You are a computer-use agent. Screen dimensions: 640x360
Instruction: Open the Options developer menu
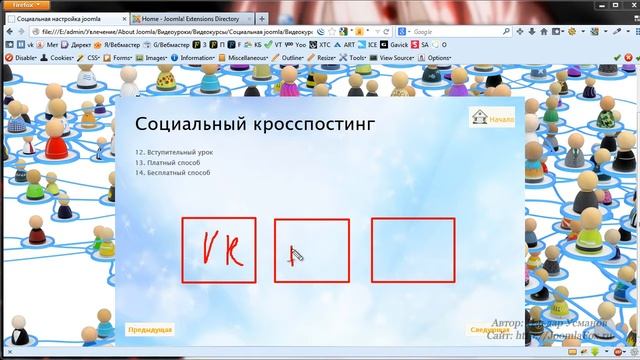click(434, 58)
